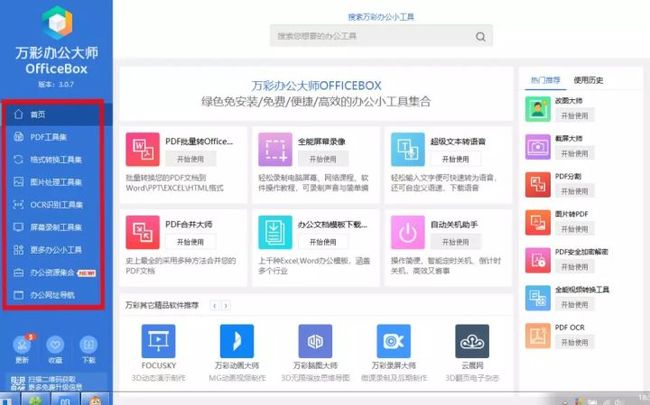Click the PDF OCR icon
Screen dimensions: 650x405
click(538, 336)
